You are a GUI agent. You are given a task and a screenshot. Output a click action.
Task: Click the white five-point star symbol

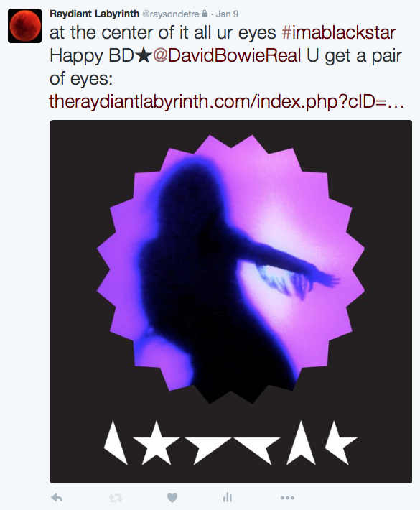tap(157, 442)
